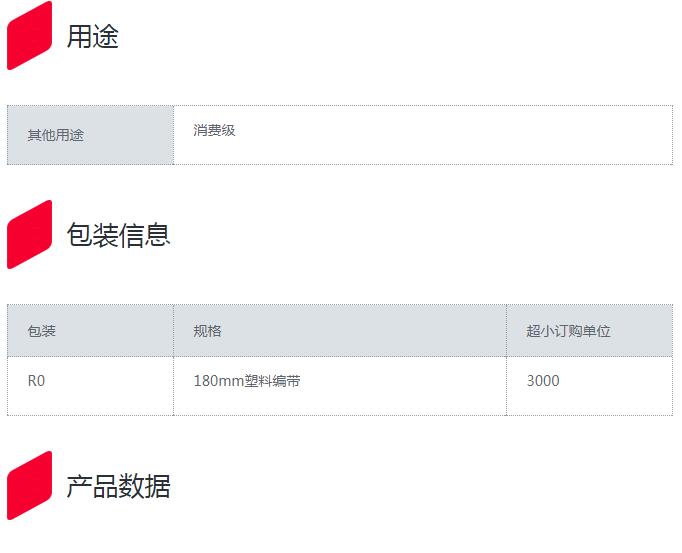Select the 产品数据 section heading text

(x=118, y=487)
